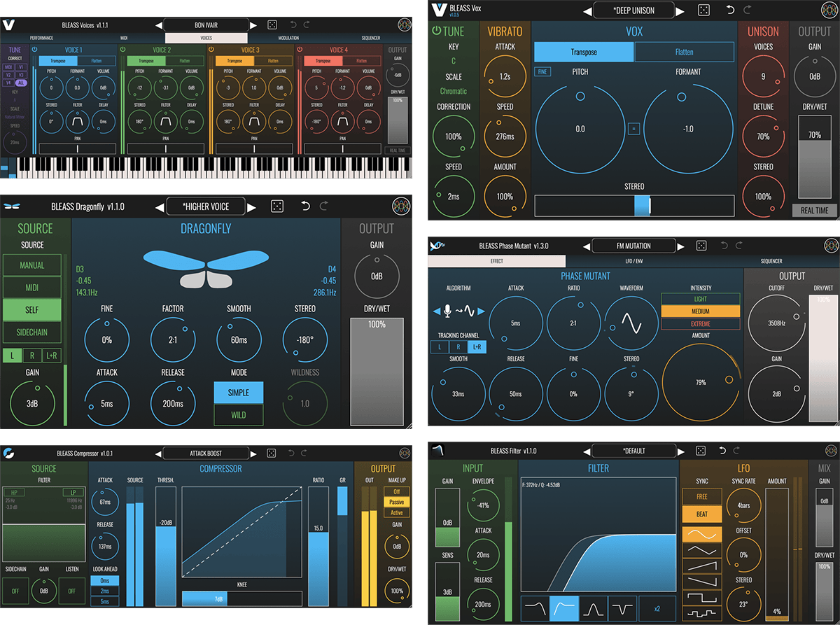The height and width of the screenshot is (625, 840).
Task: Go to previous algorithm in Phase Mutant
Action: (437, 311)
